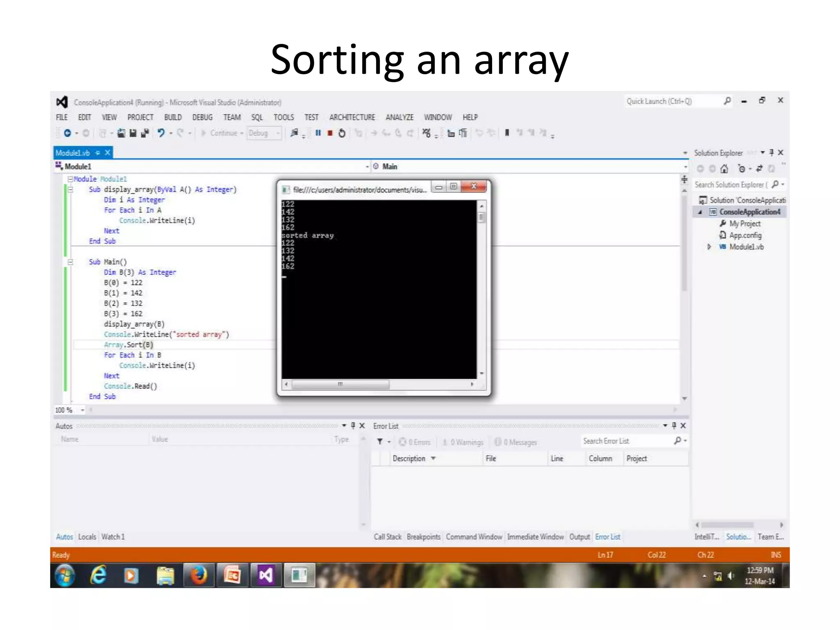
Task: Switch to the Team Explorer tab
Action: (x=771, y=536)
